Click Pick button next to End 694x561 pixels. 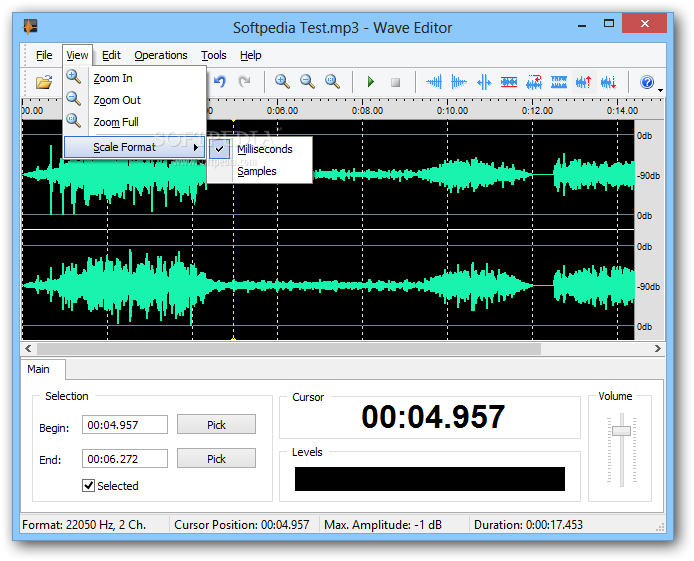click(216, 459)
